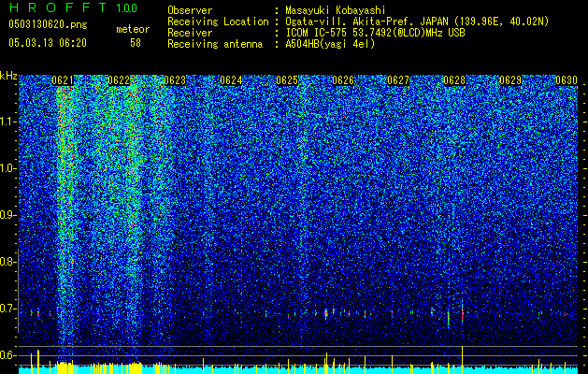Click the tall yellow spike below 0628
Screen dimensions: 588x374
463,360
